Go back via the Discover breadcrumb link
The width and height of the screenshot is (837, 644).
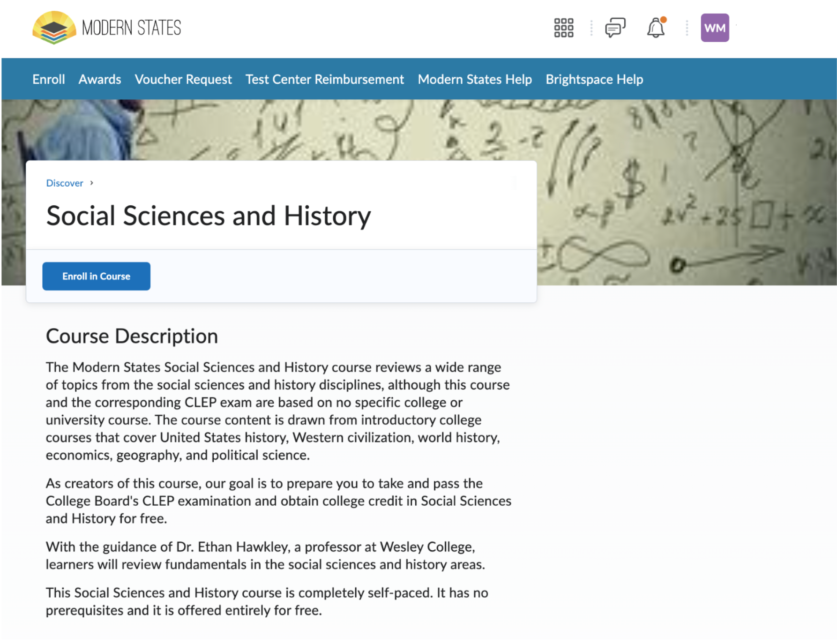[65, 183]
